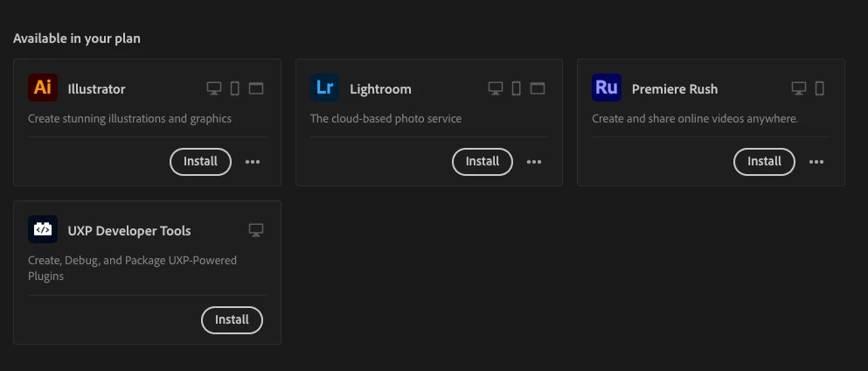The width and height of the screenshot is (868, 371).
Task: Click 'Create stunning illustrations and graphics' description
Action: [129, 118]
